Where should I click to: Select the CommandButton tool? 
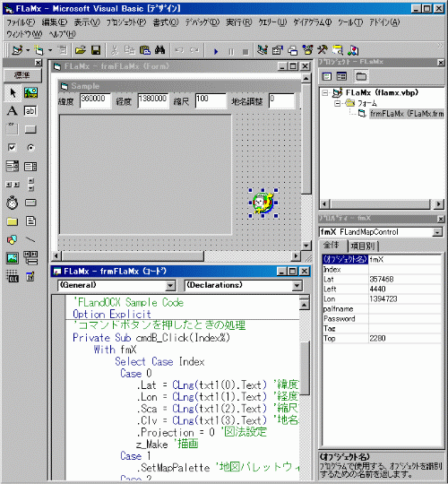point(30,129)
